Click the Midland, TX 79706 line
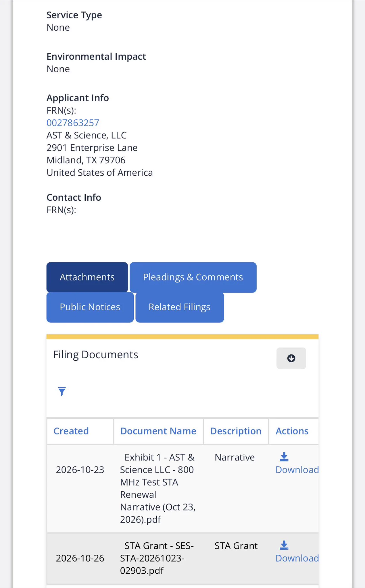Screen dimensions: 365x588 pyautogui.click(x=86, y=160)
